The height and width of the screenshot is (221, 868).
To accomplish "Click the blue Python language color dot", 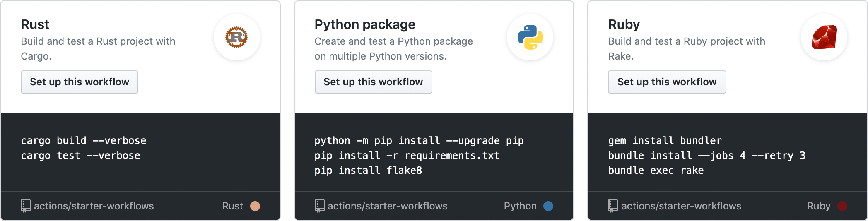I will pyautogui.click(x=548, y=206).
